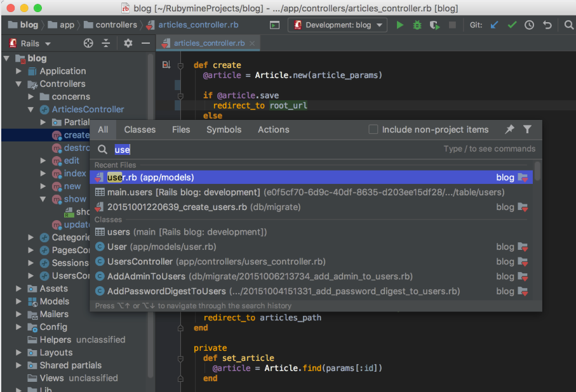576x392 pixels.
Task: Enable Include non-project items checkbox
Action: coord(373,129)
